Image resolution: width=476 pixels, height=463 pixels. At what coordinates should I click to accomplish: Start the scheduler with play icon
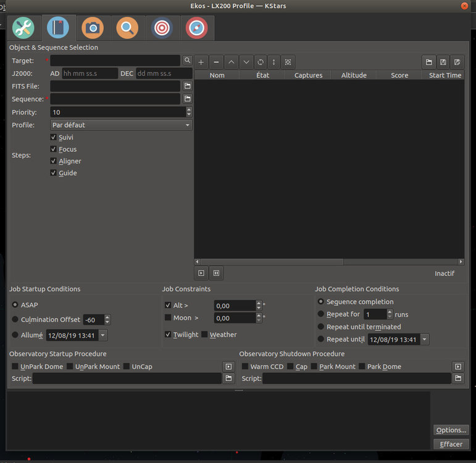[201, 273]
